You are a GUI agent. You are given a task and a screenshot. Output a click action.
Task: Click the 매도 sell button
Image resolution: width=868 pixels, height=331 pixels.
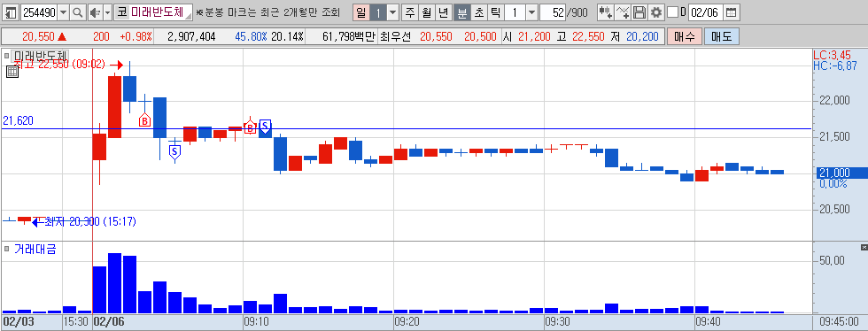[721, 37]
